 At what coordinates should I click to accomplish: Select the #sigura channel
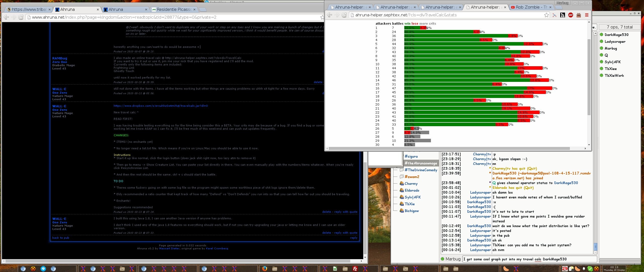tap(411, 156)
